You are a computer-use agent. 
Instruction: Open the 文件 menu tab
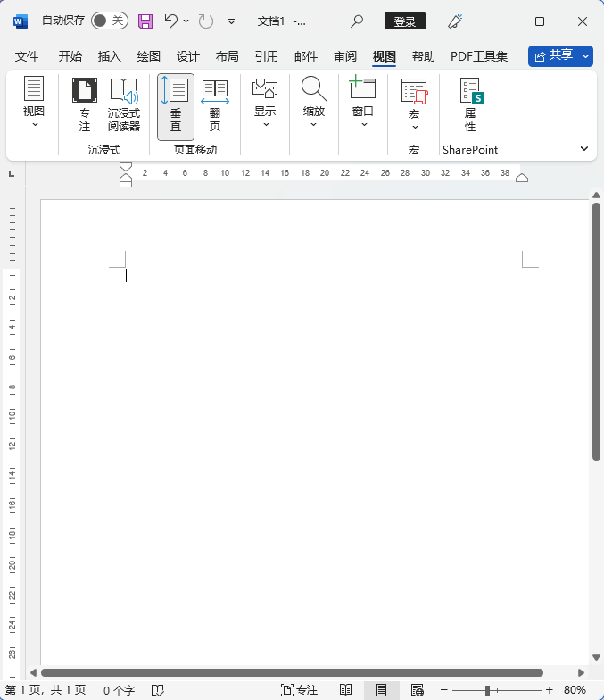(x=27, y=56)
